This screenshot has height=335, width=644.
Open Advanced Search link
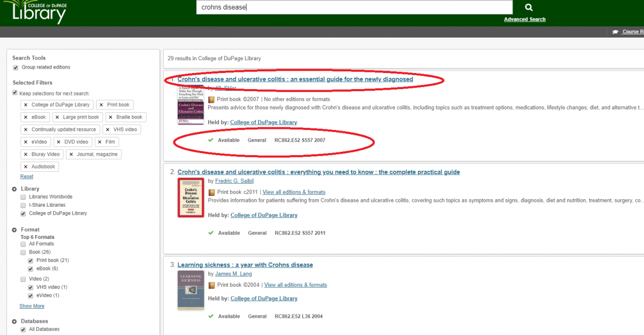click(x=524, y=19)
